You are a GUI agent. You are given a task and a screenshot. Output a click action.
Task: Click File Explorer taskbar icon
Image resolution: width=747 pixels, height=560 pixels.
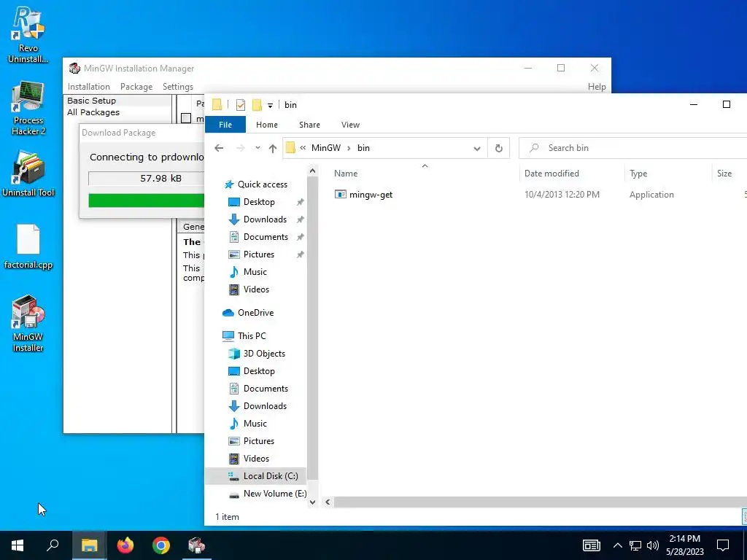coord(89,545)
